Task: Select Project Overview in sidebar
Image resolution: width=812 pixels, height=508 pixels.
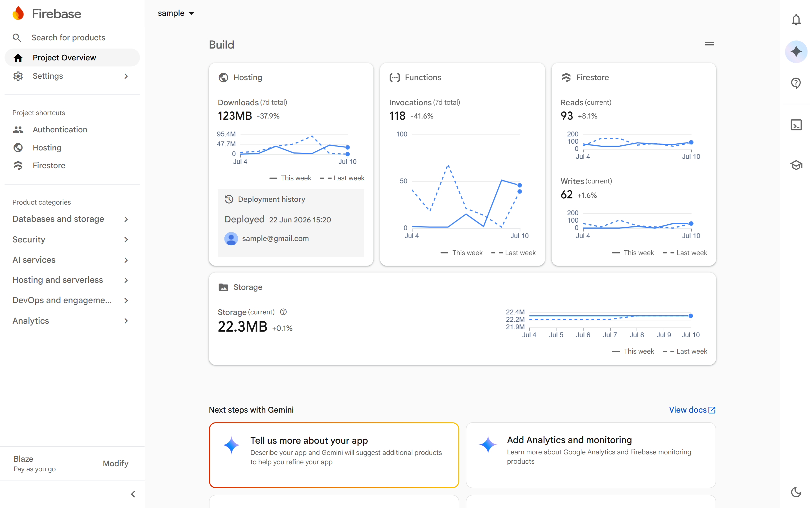Action: pyautogui.click(x=72, y=58)
